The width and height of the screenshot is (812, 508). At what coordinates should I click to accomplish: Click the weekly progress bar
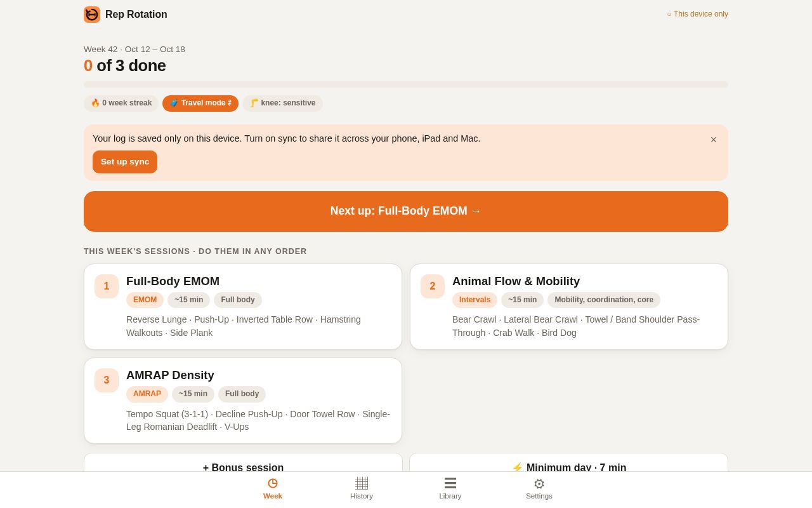tap(406, 84)
